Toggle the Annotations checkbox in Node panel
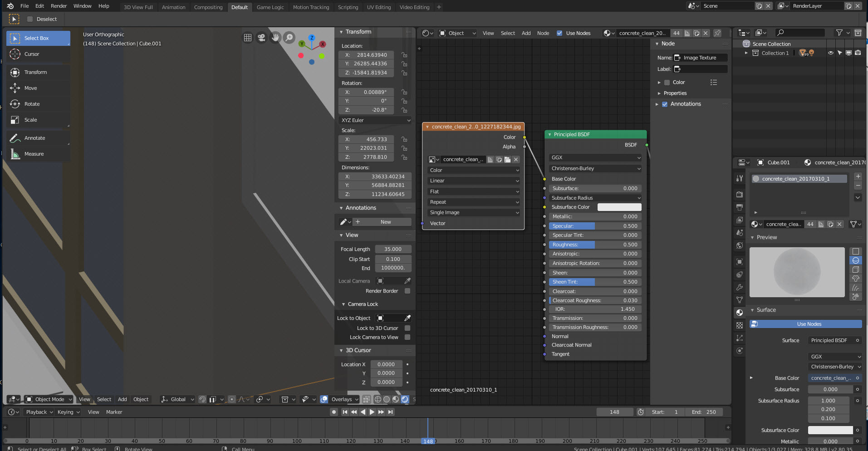Viewport: 868px width, 451px height. pos(665,104)
